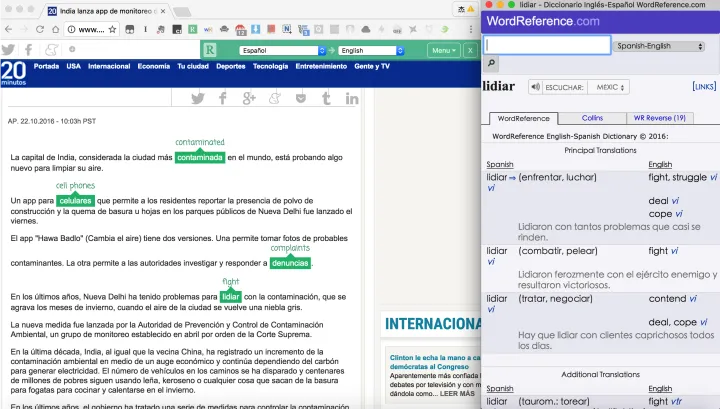Open Tecnología section
The height and width of the screenshot is (409, 720).
pos(270,66)
